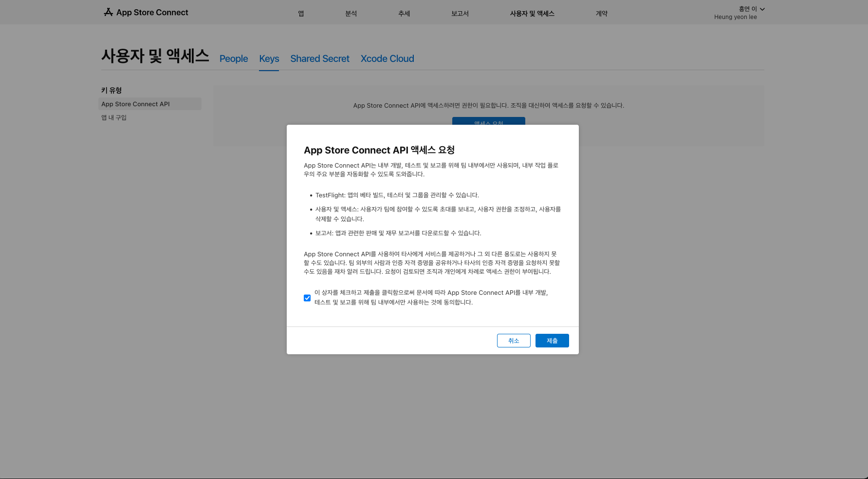The width and height of the screenshot is (868, 479).
Task: Select App Store Connect API key type
Action: [x=150, y=104]
